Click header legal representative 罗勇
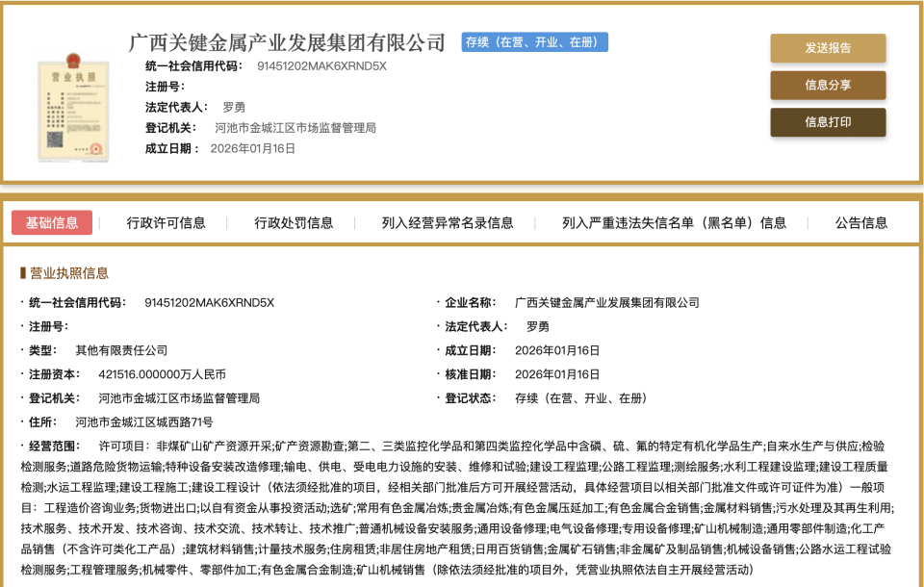This screenshot has height=587, width=924. 234,107
